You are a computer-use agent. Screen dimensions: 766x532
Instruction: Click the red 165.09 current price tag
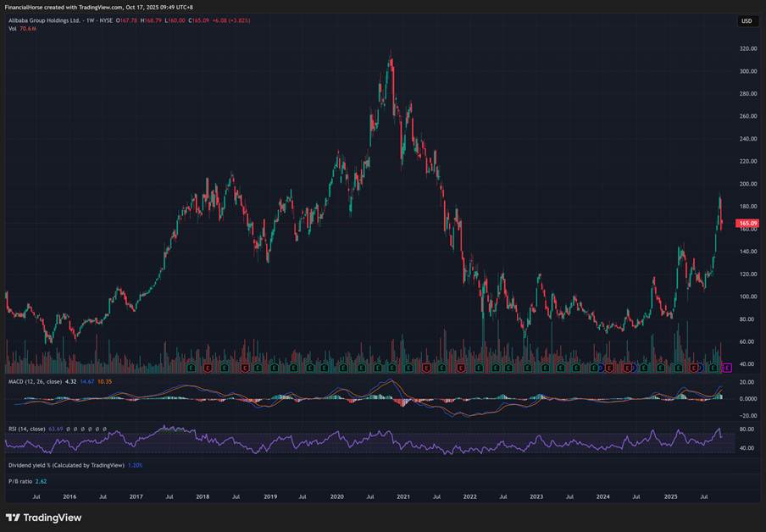pyautogui.click(x=747, y=224)
